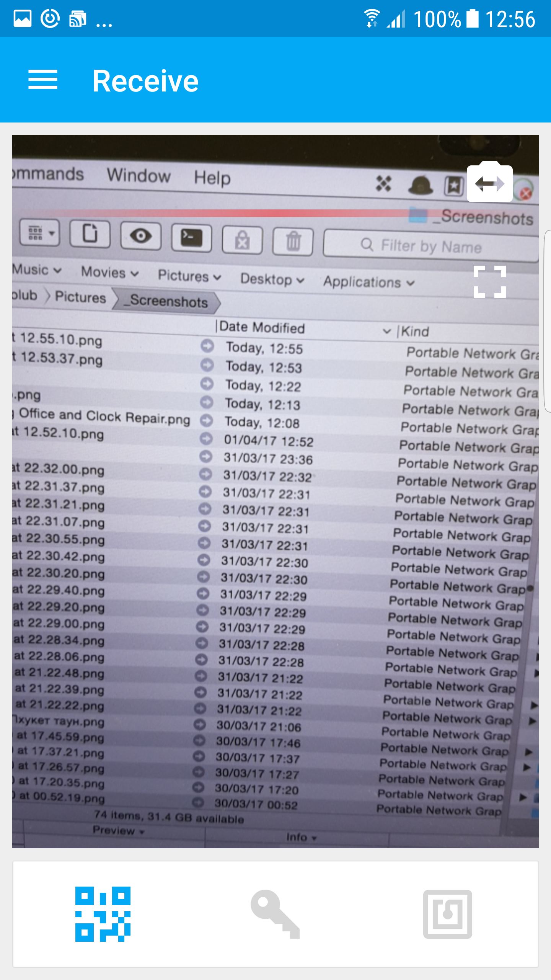551x980 pixels.
Task: Click the terminal icon in toolbar
Action: [191, 238]
